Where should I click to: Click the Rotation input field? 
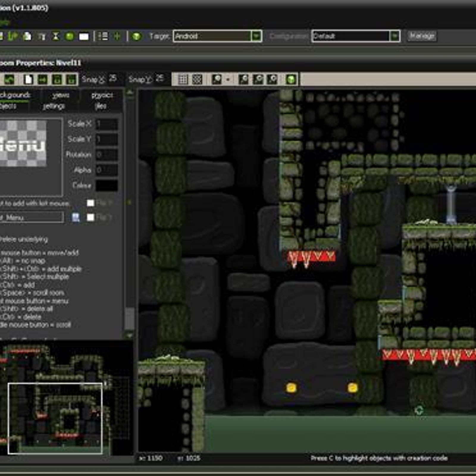(107, 155)
